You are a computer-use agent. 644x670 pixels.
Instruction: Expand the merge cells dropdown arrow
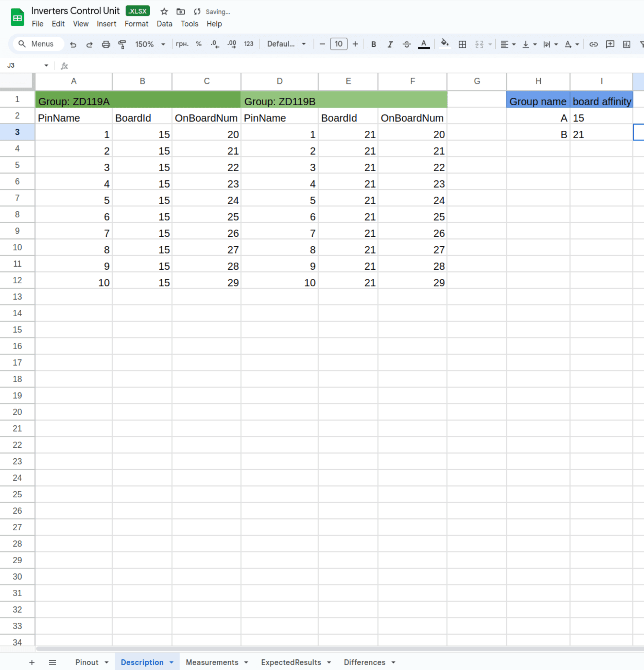[490, 44]
